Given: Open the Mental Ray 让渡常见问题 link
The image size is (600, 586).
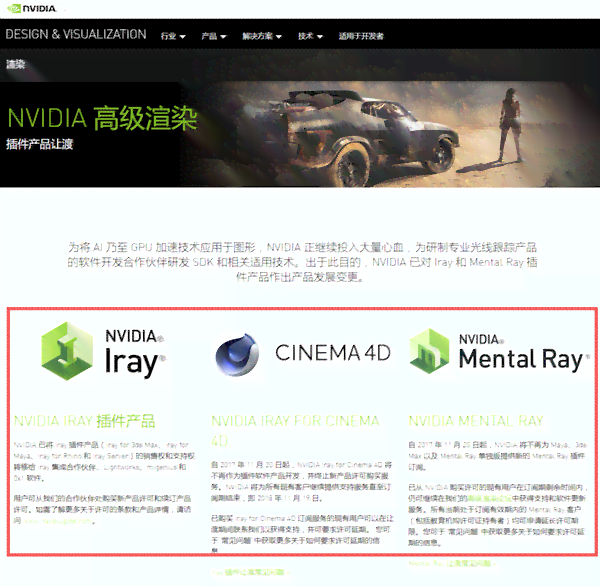Looking at the screenshot, I should (452, 563).
